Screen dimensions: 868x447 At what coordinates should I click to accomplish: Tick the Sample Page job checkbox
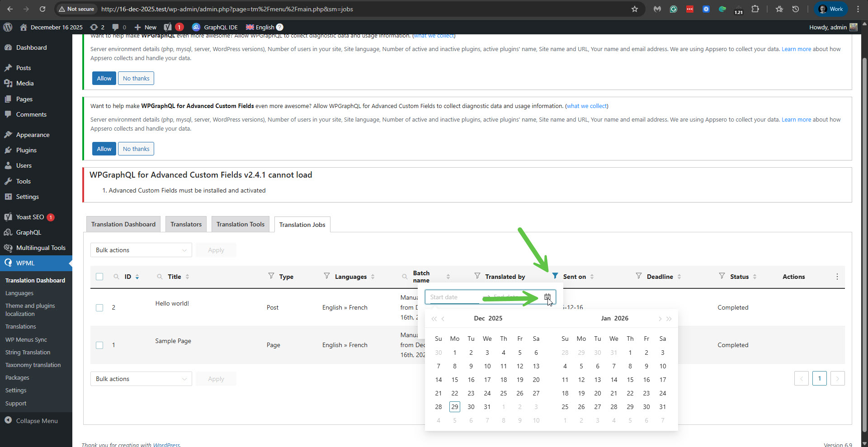pyautogui.click(x=99, y=345)
